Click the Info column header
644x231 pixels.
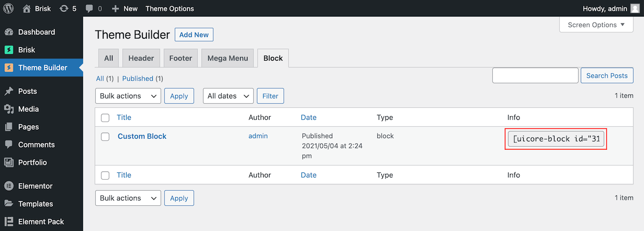[x=514, y=117]
